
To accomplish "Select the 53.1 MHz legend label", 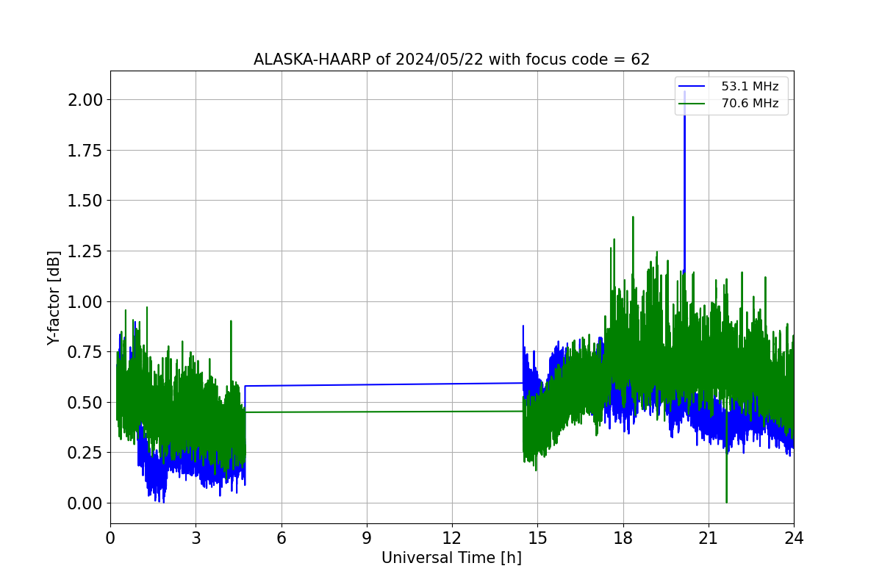I will pos(750,87).
